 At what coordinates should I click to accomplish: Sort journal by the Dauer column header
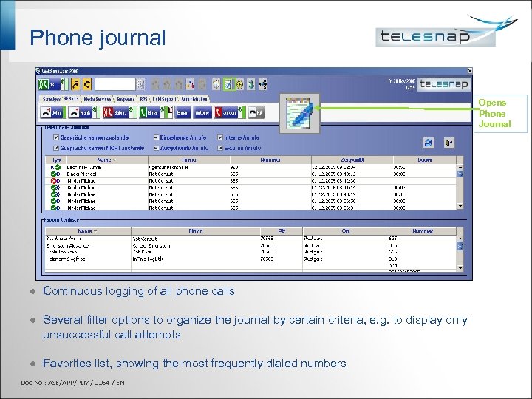pyautogui.click(x=425, y=160)
